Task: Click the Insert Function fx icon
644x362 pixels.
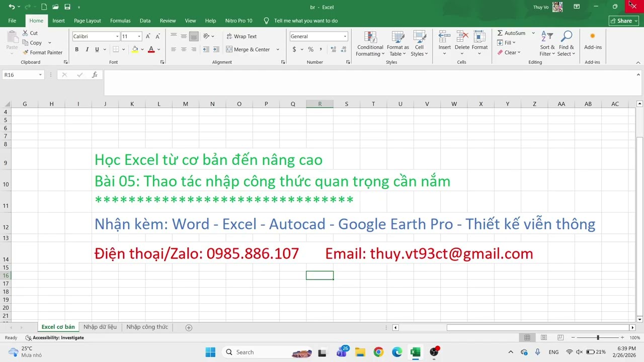Action: click(95, 74)
